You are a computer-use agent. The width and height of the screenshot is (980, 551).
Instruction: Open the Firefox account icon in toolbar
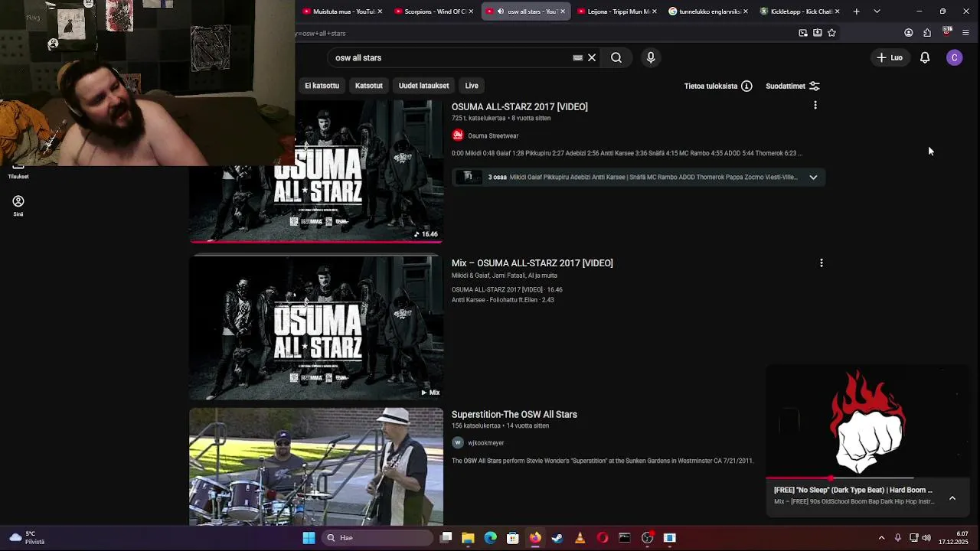pos(909,33)
